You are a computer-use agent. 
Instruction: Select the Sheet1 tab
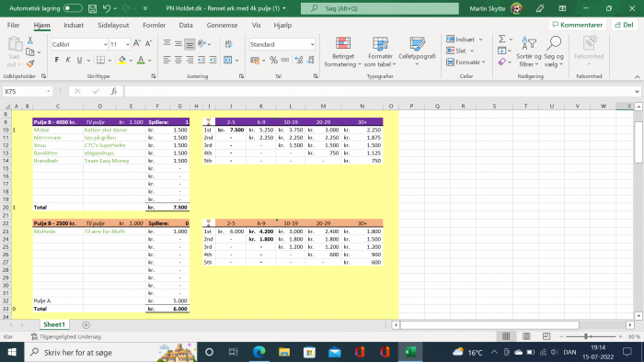(x=54, y=324)
